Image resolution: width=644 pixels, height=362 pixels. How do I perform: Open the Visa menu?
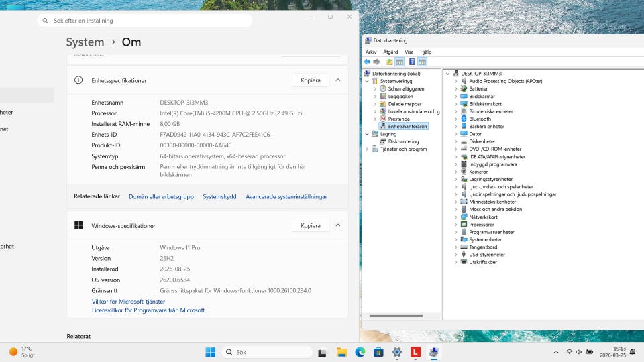(409, 52)
